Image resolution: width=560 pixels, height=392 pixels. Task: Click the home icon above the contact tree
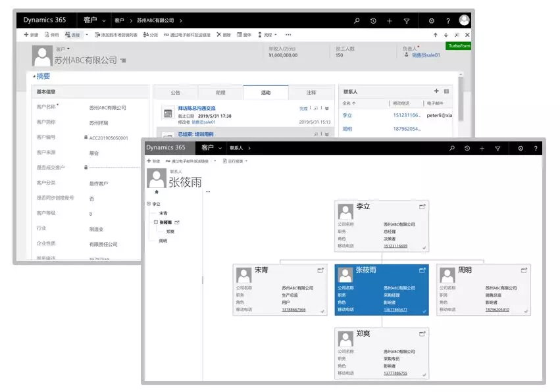tap(156, 192)
